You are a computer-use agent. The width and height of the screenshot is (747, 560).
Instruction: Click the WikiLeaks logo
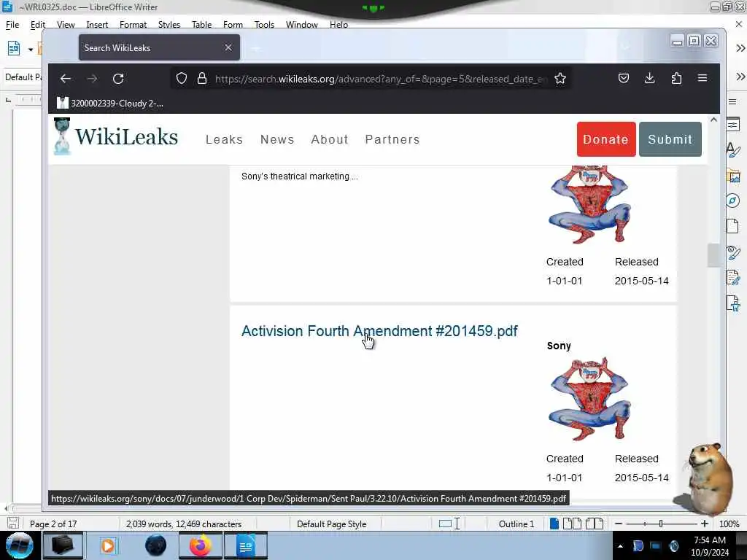pos(116,136)
